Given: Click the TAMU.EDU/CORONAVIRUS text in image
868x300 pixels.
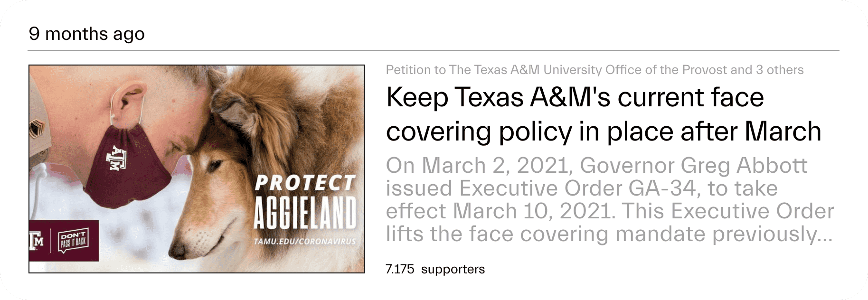Looking at the screenshot, I should [x=305, y=242].
